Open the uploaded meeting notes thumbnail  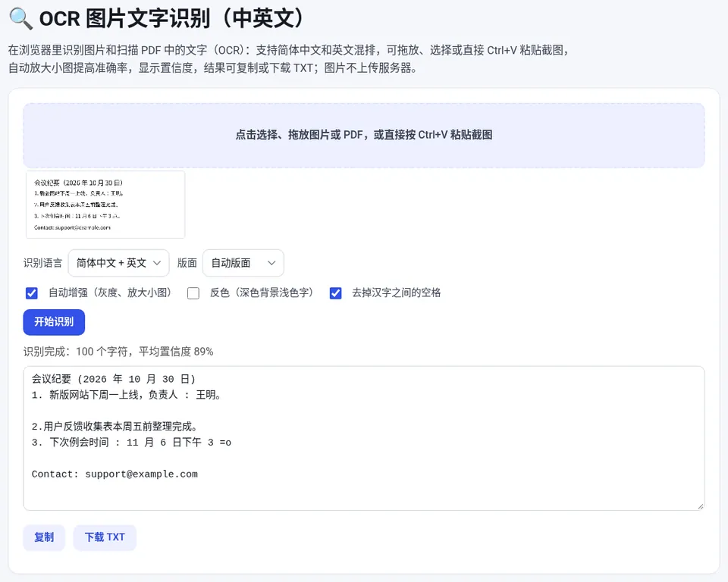(x=105, y=205)
